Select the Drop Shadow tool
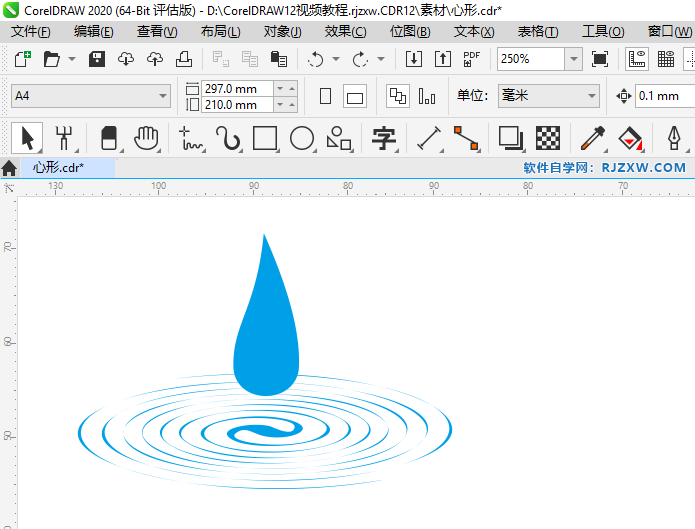 [x=510, y=137]
